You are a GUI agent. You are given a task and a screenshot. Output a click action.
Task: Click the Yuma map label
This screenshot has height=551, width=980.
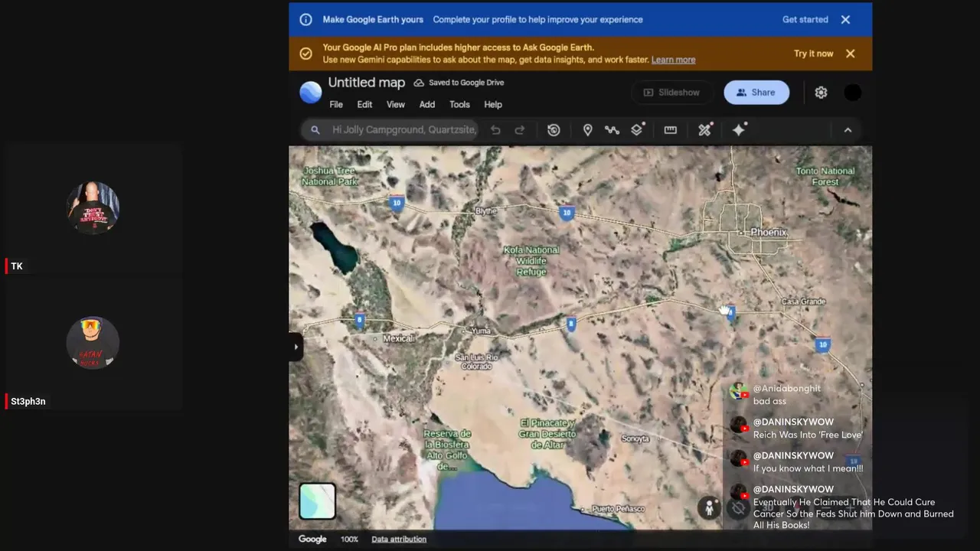[x=480, y=331]
